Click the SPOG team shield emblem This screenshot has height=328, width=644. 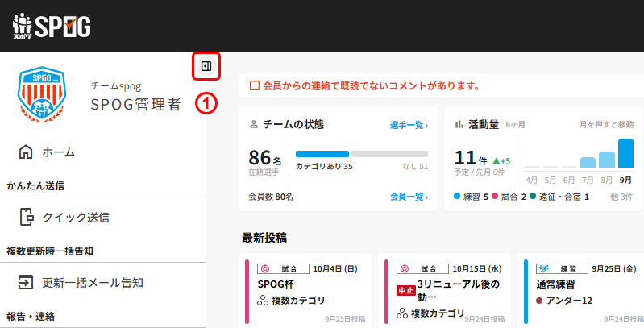(42, 94)
